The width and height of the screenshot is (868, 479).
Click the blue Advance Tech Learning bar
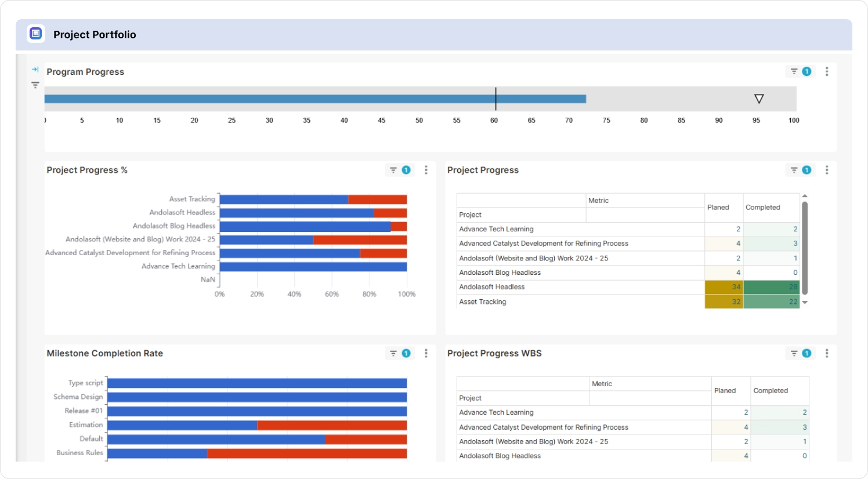tap(313, 267)
